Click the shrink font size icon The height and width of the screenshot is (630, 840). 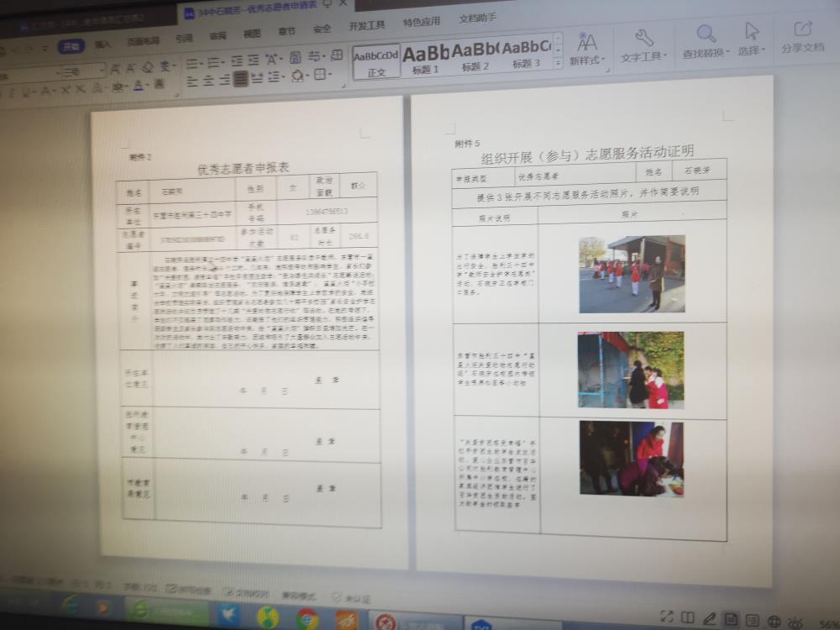(131, 68)
